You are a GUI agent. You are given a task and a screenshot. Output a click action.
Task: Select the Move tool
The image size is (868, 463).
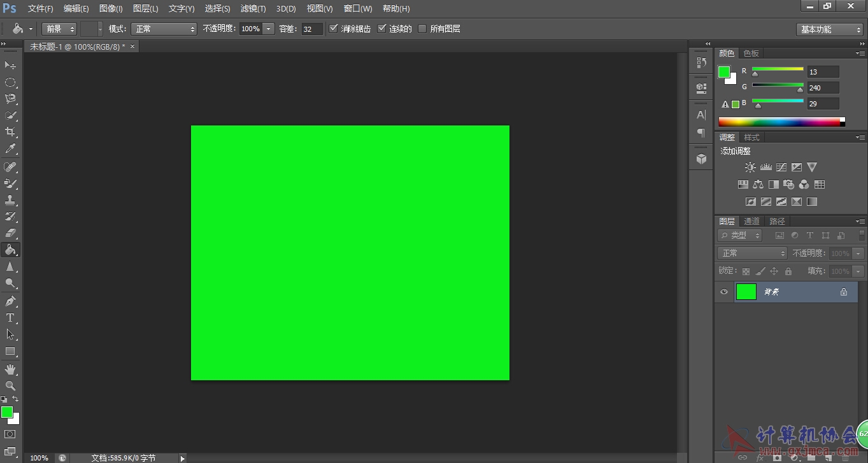tap(10, 65)
